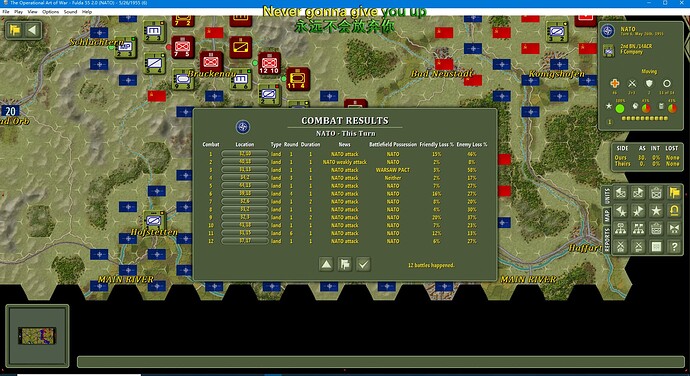The width and height of the screenshot is (690, 376).
Task: Open the File menu
Action: (x=6, y=12)
